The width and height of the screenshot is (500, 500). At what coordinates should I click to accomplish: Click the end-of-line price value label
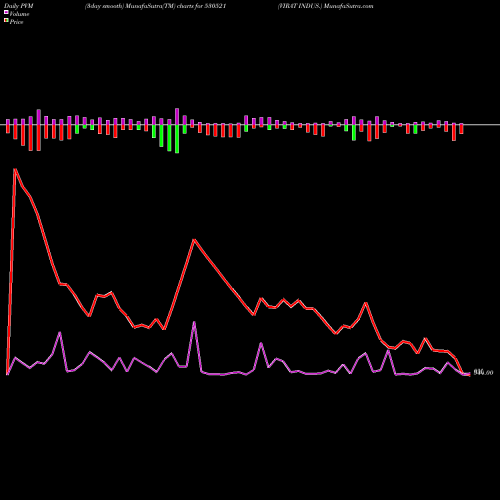click(483, 373)
